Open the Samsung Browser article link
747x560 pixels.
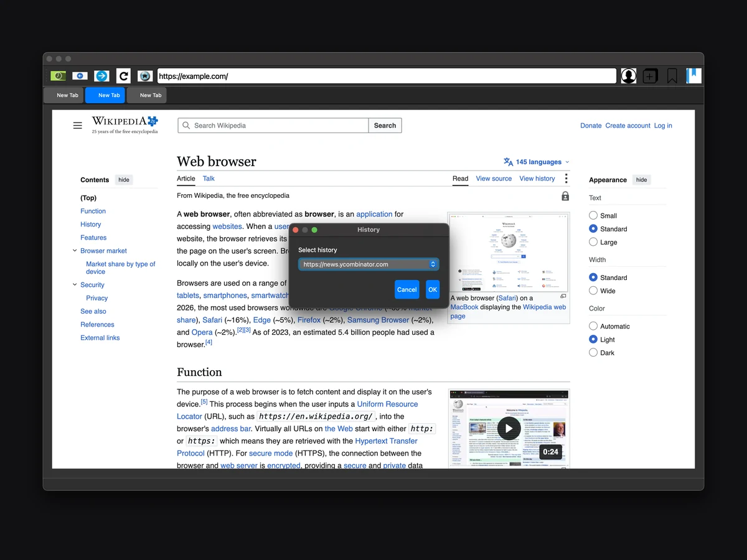click(378, 320)
